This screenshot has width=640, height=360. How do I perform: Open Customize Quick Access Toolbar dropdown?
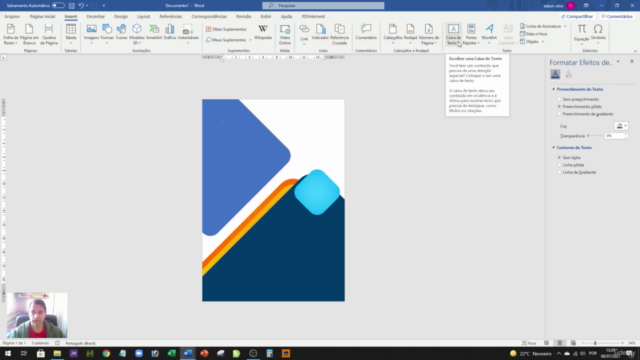(104, 6)
